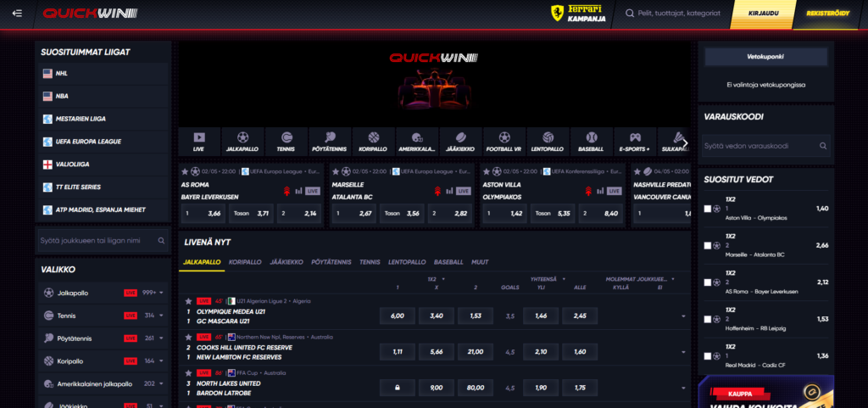Expand more markets for Olympique Medea U21 match
Viewport: 868px width, 408px height.
click(x=683, y=316)
